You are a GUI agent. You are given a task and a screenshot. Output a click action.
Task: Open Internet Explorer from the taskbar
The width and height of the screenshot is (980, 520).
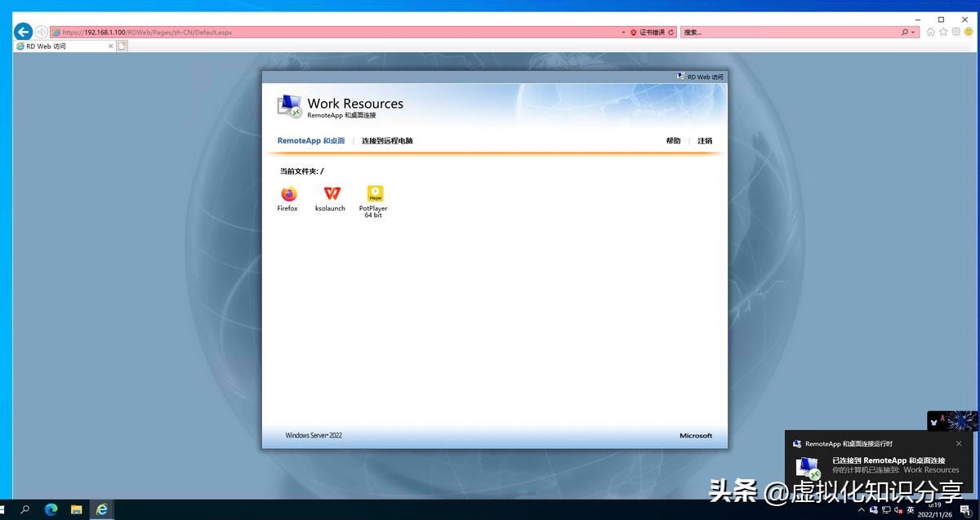102,509
